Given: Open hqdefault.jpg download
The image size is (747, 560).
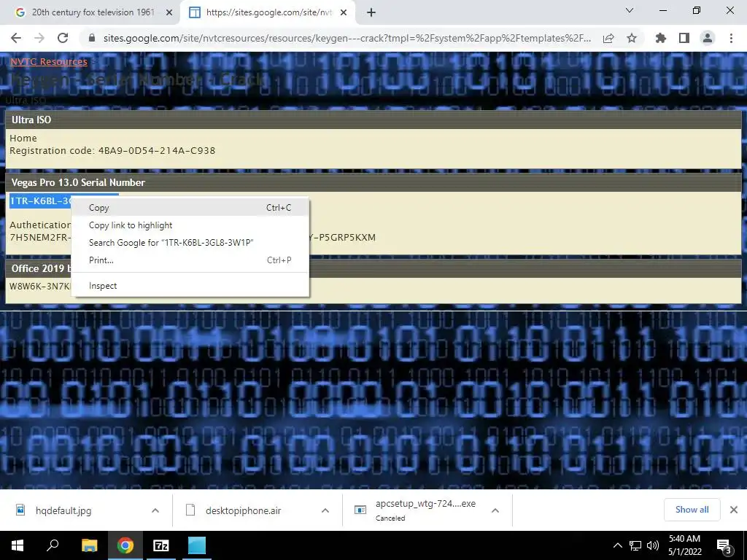Looking at the screenshot, I should (x=63, y=510).
